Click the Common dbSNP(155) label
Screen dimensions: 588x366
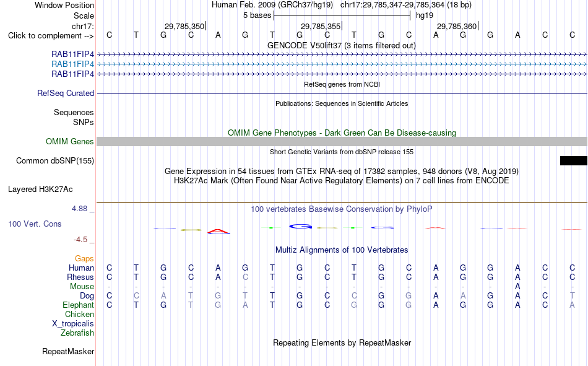coord(55,160)
